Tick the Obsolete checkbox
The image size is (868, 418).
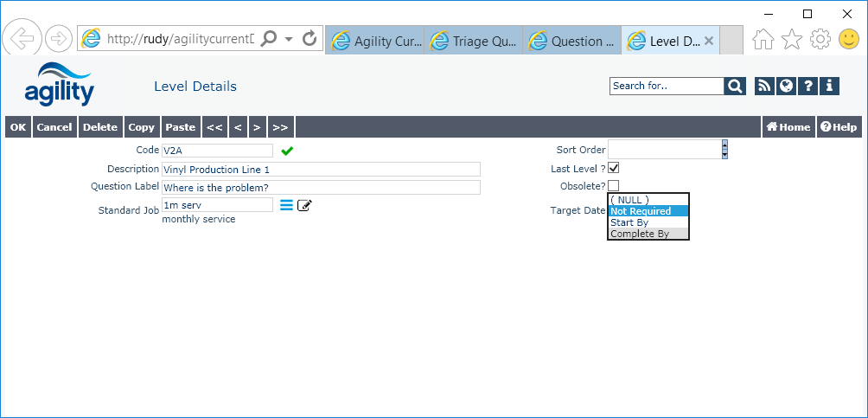click(614, 185)
